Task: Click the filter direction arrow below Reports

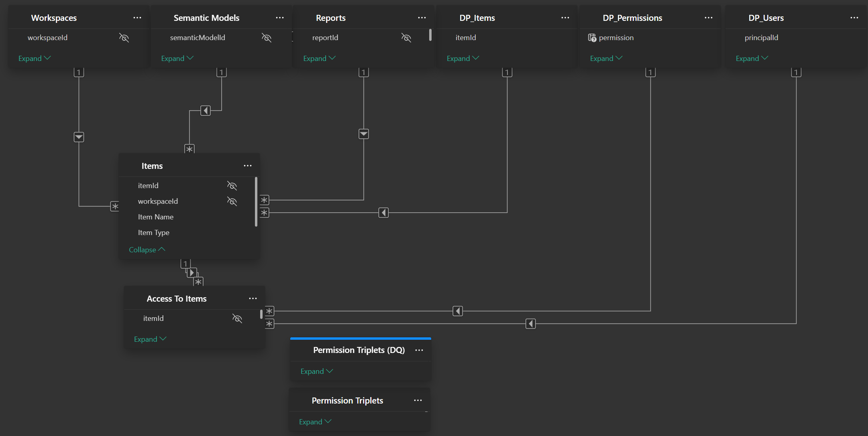Action: point(363,134)
